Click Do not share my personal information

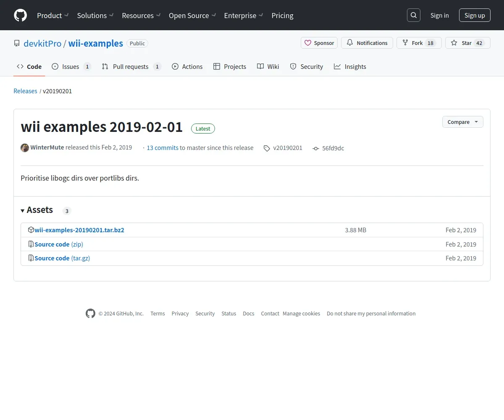tap(371, 313)
